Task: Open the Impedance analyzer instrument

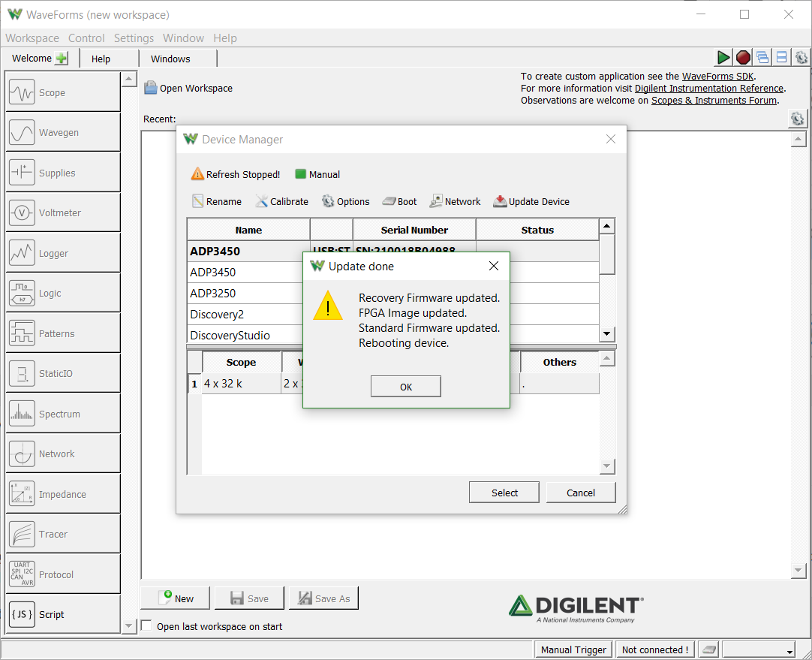Action: (x=62, y=494)
